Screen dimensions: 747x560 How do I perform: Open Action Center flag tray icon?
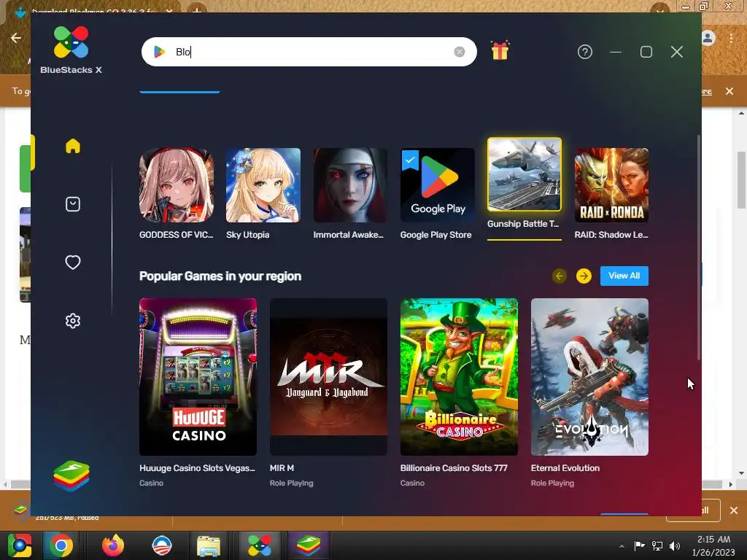tap(639, 545)
